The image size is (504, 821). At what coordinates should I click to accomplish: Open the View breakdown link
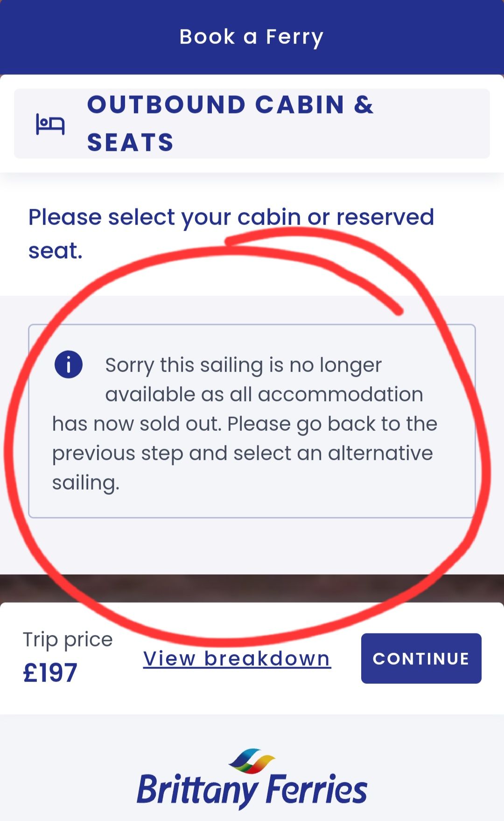coord(237,659)
